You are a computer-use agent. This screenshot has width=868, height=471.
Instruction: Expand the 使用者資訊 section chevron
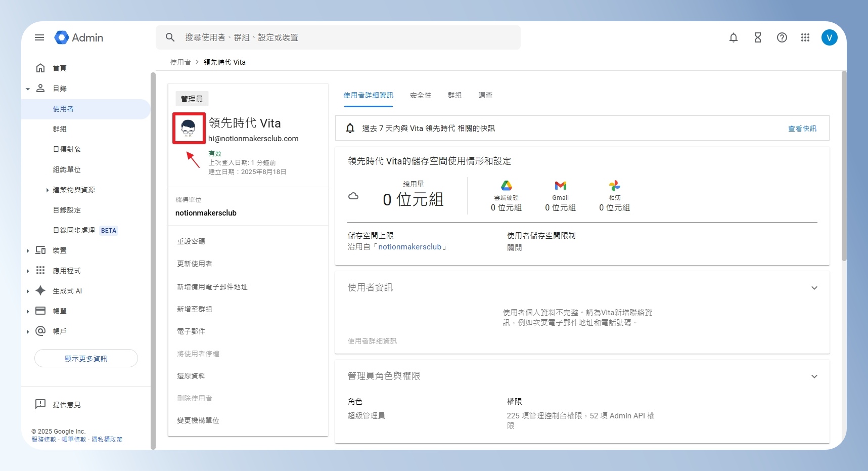(814, 288)
